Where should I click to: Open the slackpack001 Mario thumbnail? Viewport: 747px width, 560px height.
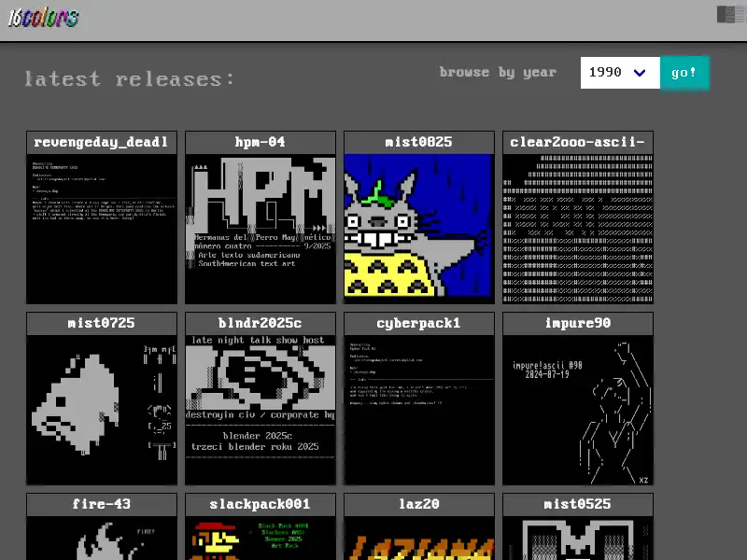pyautogui.click(x=260, y=539)
